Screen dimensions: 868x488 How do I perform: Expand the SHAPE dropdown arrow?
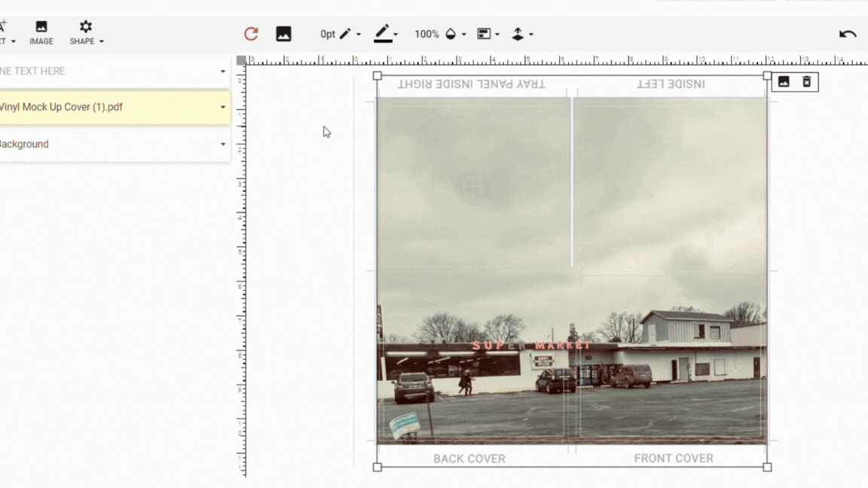point(101,41)
